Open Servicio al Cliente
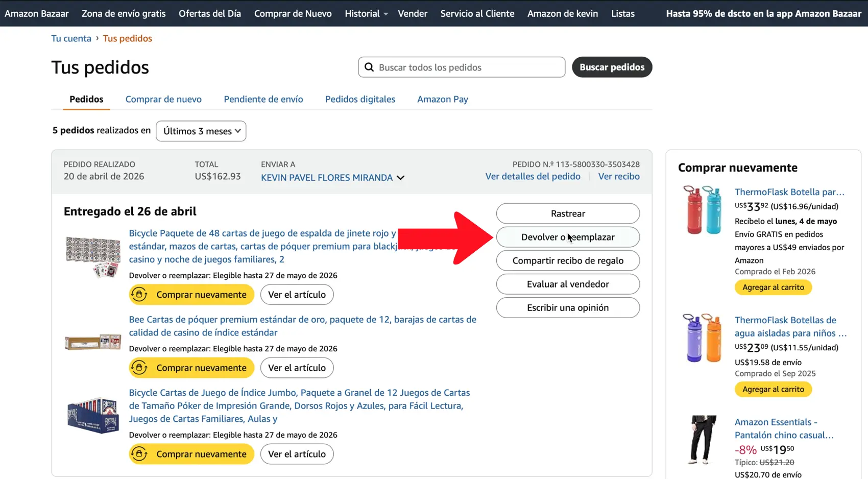This screenshot has height=479, width=868. 477,14
